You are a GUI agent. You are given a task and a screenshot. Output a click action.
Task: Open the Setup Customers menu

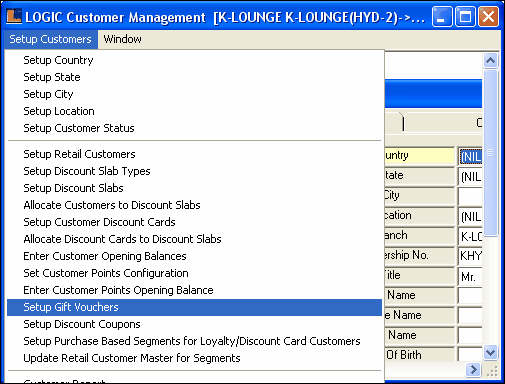(x=51, y=39)
